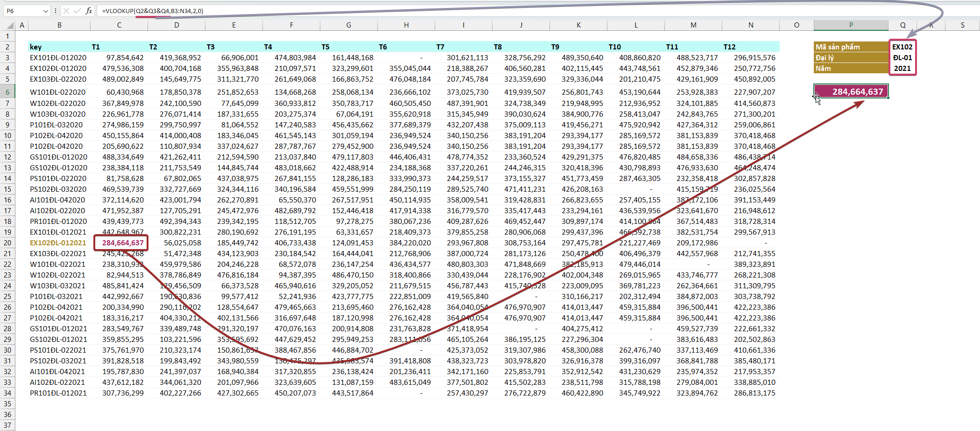Click the T6 header cell
The width and height of the screenshot is (980, 431).
(406, 47)
